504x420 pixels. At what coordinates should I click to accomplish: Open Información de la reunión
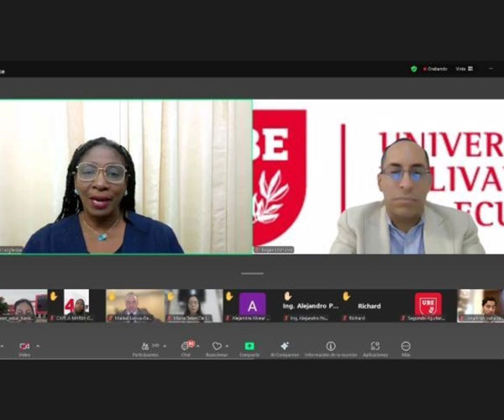point(331,349)
